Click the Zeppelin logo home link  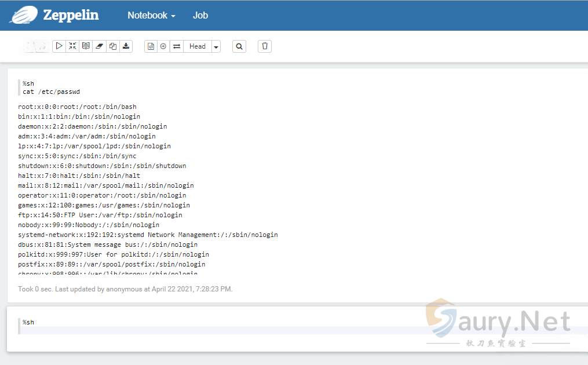(x=54, y=16)
